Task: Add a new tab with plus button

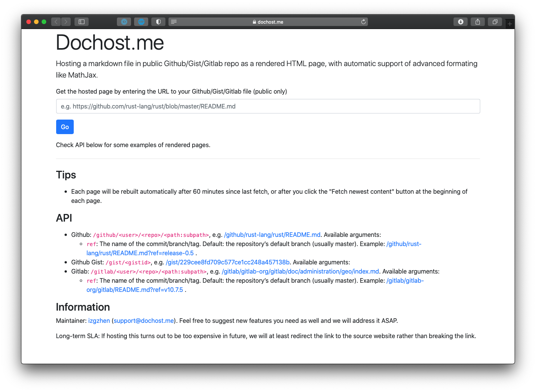Action: pos(510,24)
